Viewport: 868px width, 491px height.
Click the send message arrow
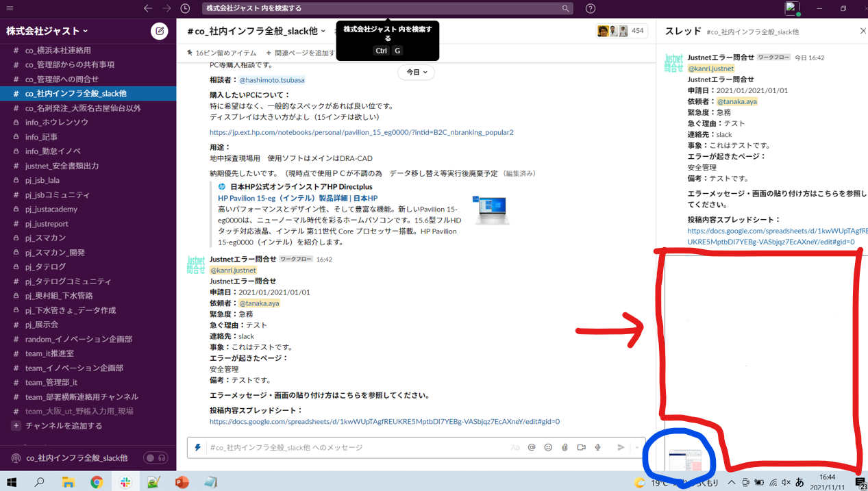point(621,447)
